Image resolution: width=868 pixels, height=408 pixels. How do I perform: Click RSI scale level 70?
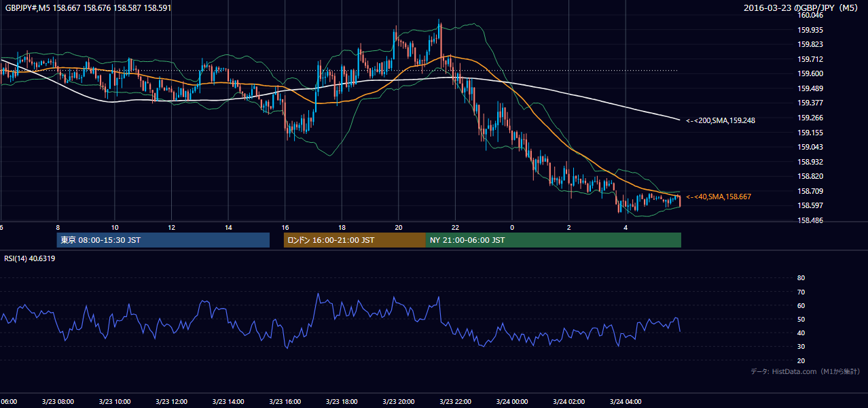pyautogui.click(x=801, y=292)
